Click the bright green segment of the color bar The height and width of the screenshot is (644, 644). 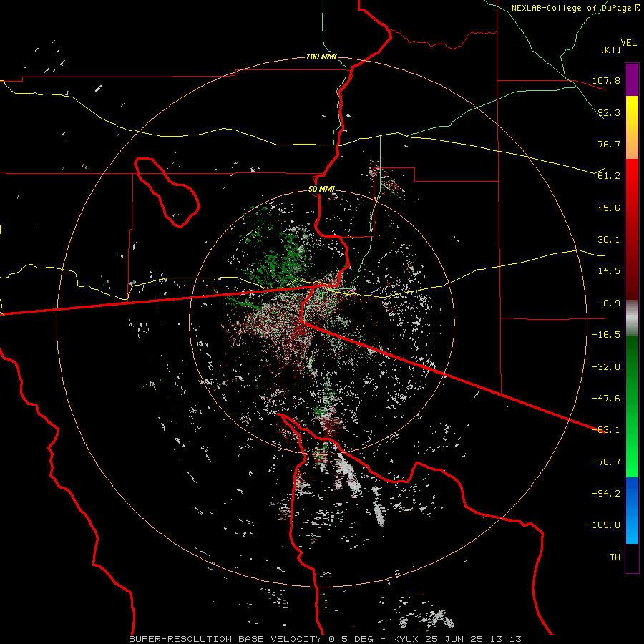pos(632,444)
